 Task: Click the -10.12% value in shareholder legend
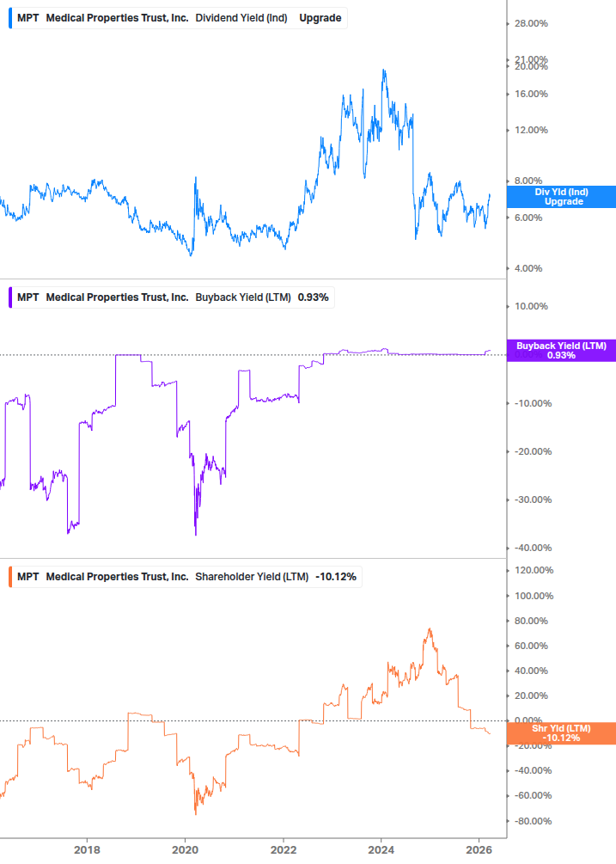click(336, 577)
